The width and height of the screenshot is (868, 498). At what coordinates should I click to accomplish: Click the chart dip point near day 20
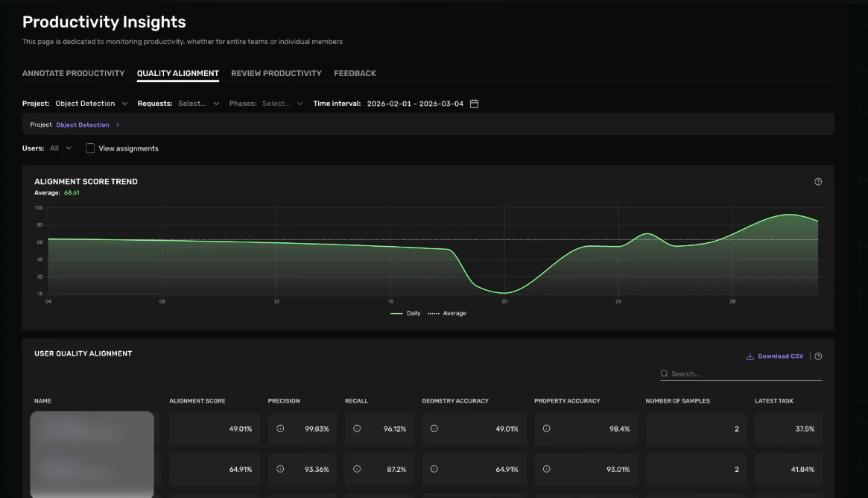tap(504, 293)
